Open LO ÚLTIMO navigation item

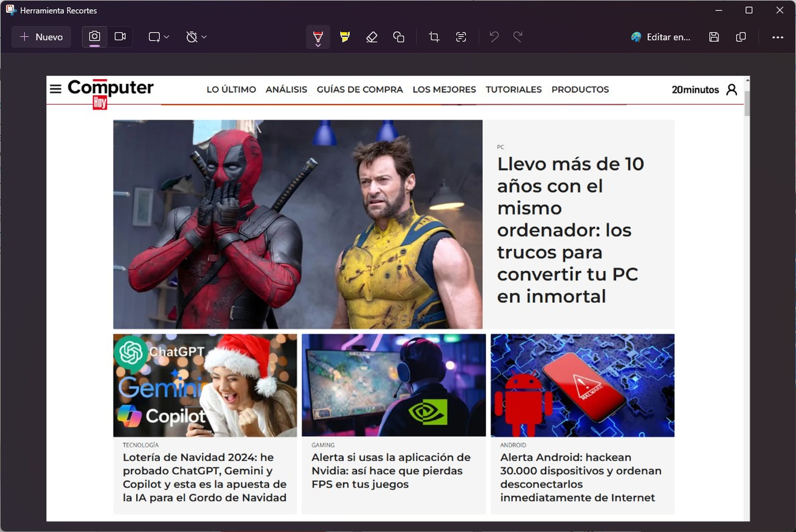coord(231,89)
